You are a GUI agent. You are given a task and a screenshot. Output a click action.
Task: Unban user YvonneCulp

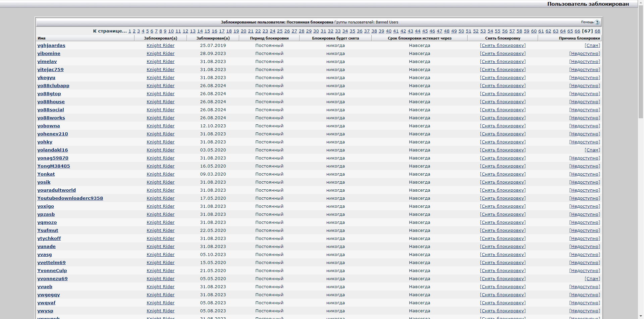tap(502, 271)
